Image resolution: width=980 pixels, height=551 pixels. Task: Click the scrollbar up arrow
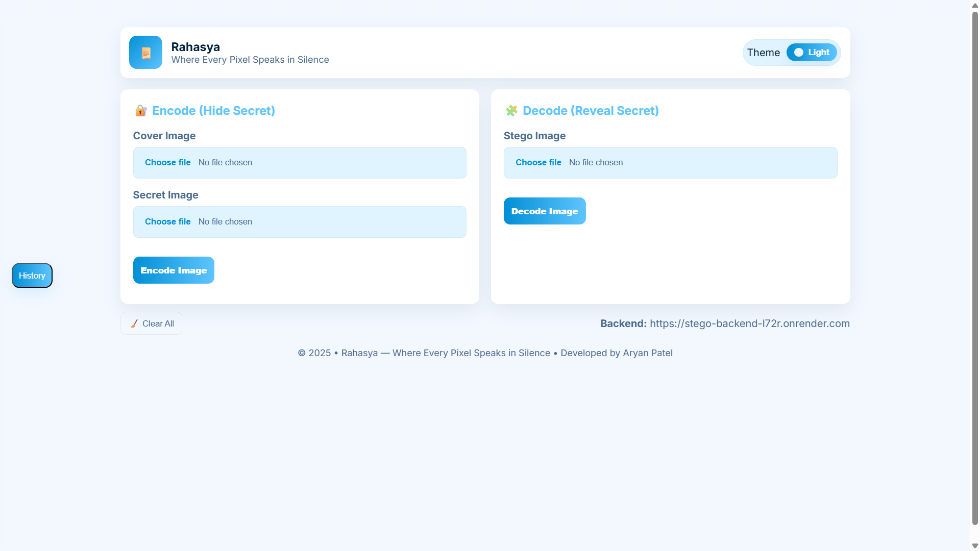975,5
